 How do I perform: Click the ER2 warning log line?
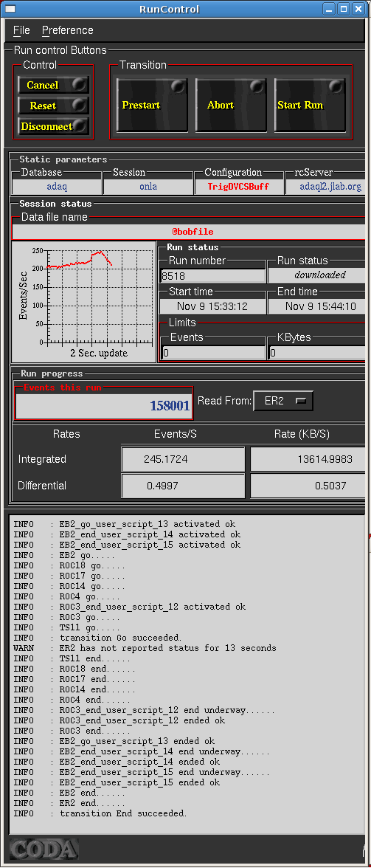point(145,648)
